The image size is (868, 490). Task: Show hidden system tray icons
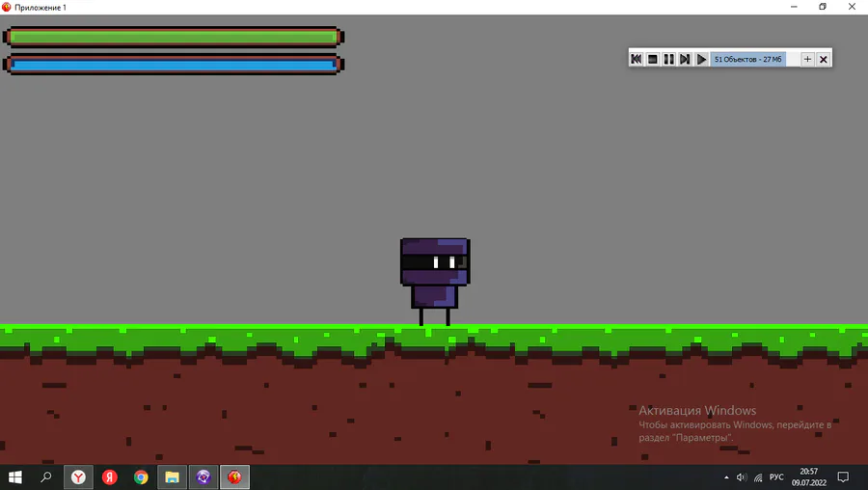[x=726, y=477]
